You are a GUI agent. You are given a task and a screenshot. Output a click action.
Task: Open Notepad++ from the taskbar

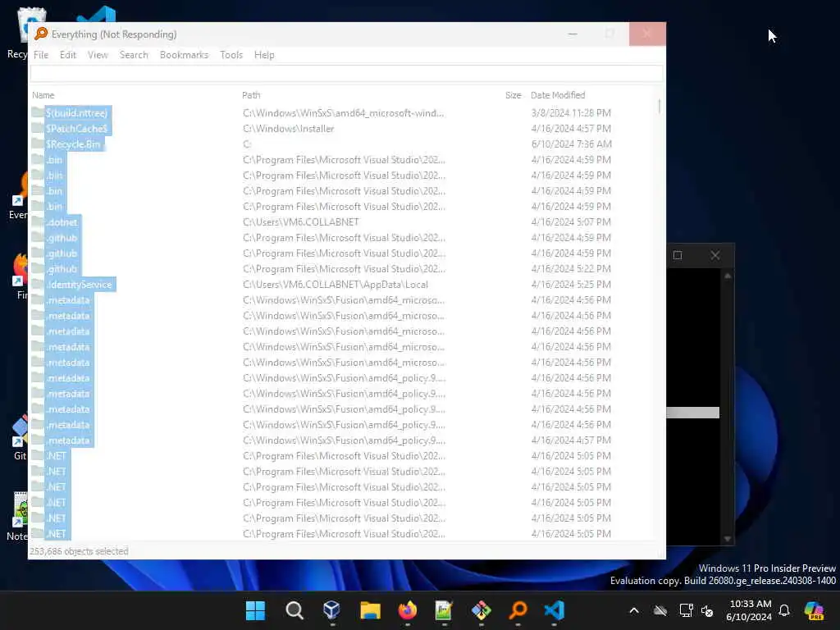(444, 610)
